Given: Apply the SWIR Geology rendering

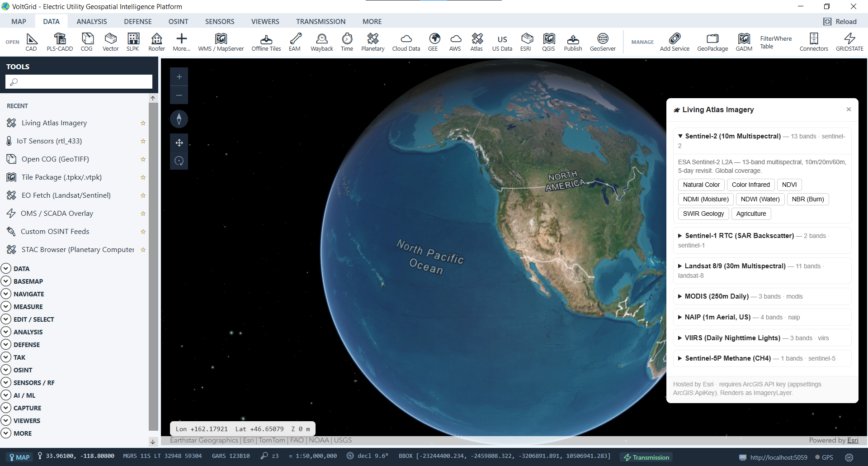Looking at the screenshot, I should tap(703, 214).
